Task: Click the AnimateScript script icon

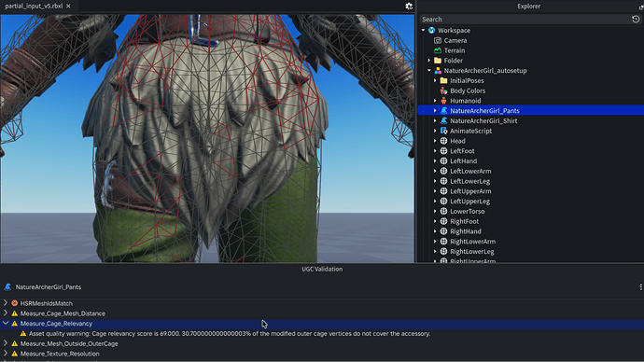Action: (443, 131)
